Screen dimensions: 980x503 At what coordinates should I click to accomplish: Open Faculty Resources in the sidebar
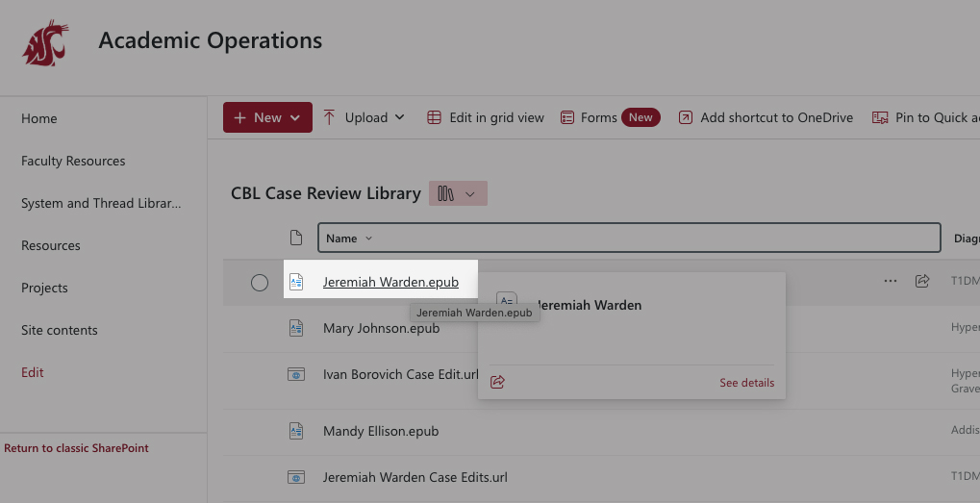[x=73, y=161]
